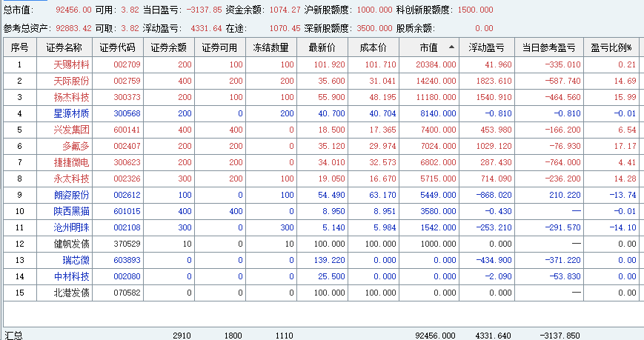Image resolution: width=644 pixels, height=340 pixels.
Task: Select the 健帆发债 bond name
Action: [x=71, y=244]
